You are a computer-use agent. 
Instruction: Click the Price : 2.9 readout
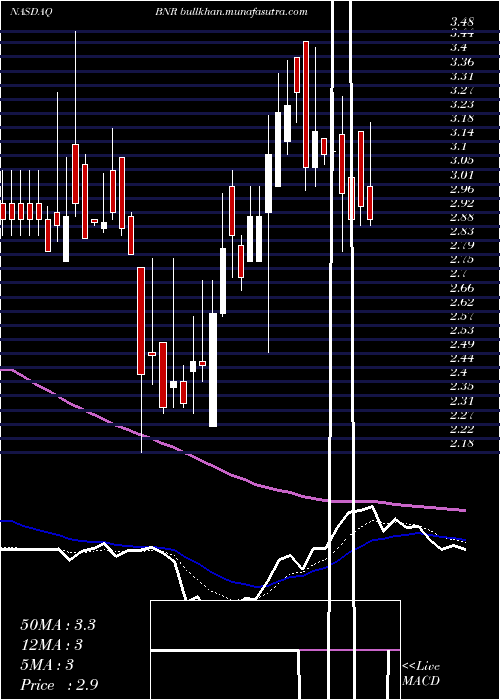pos(59,685)
